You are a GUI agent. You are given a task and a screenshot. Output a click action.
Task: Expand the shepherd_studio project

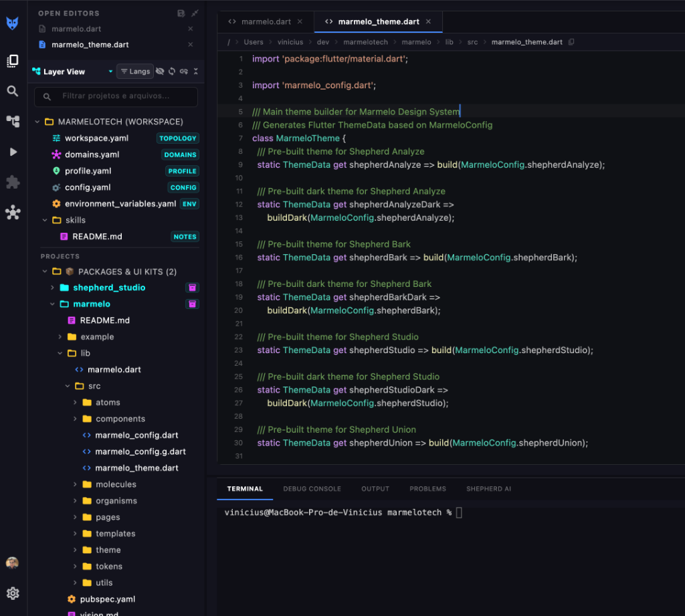click(52, 288)
